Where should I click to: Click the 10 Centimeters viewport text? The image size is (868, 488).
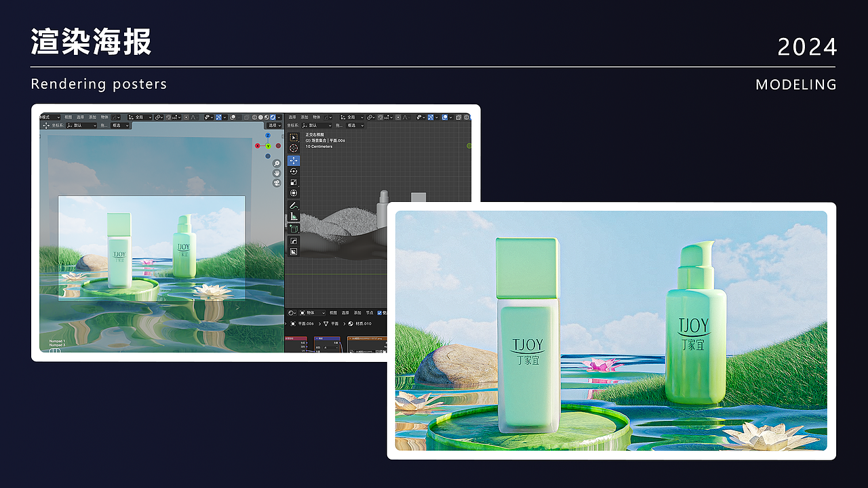319,146
